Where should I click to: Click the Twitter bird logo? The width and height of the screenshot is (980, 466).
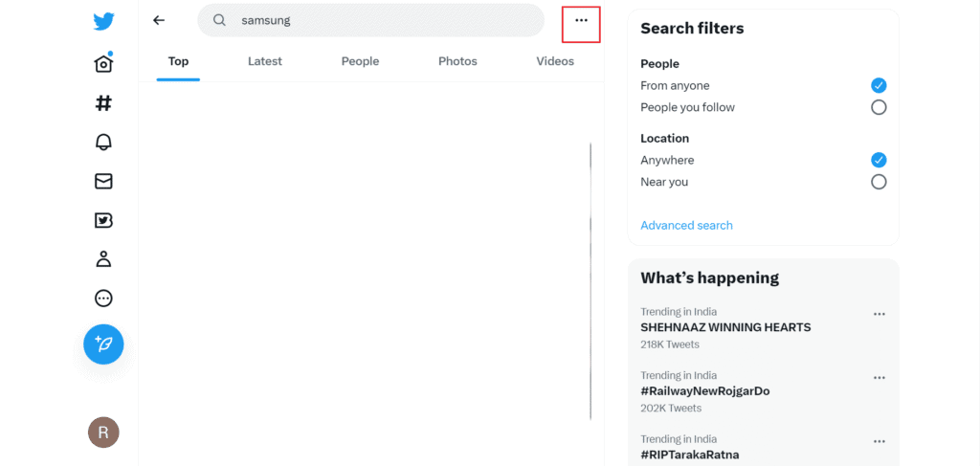103,22
